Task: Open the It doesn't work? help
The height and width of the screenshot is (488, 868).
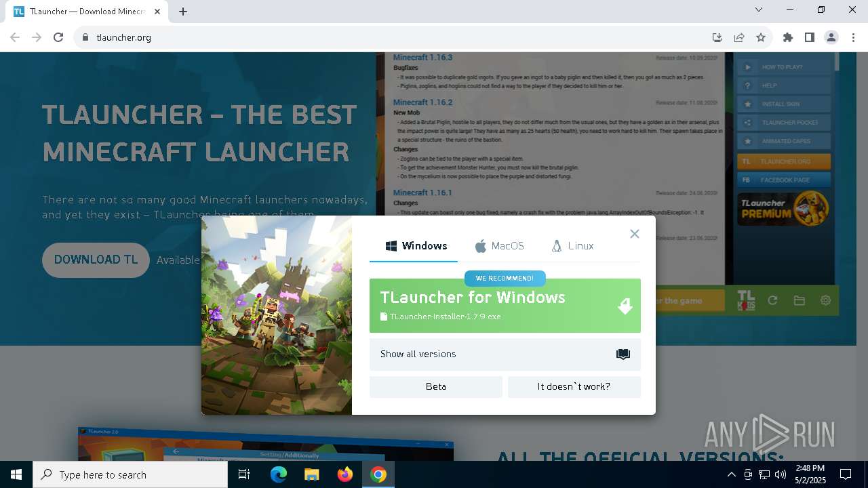Action: (x=574, y=386)
